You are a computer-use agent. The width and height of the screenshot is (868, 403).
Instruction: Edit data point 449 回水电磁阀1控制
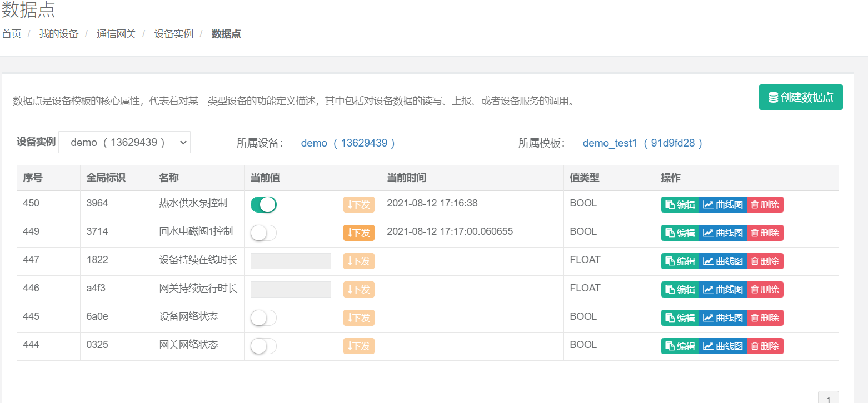pos(680,233)
